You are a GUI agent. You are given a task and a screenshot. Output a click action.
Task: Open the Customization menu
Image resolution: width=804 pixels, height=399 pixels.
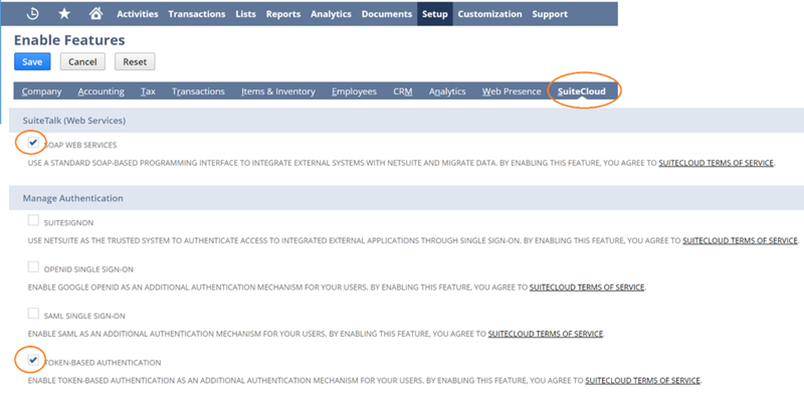click(x=490, y=14)
